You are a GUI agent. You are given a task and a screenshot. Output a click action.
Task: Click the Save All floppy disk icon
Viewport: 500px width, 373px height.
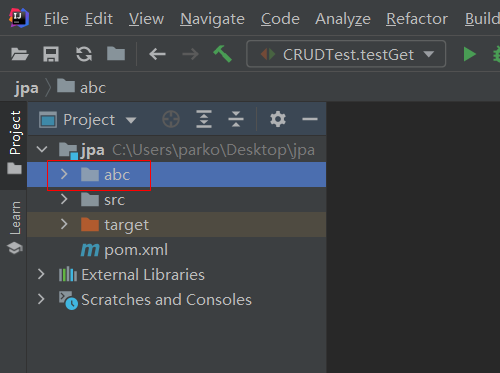click(x=51, y=54)
